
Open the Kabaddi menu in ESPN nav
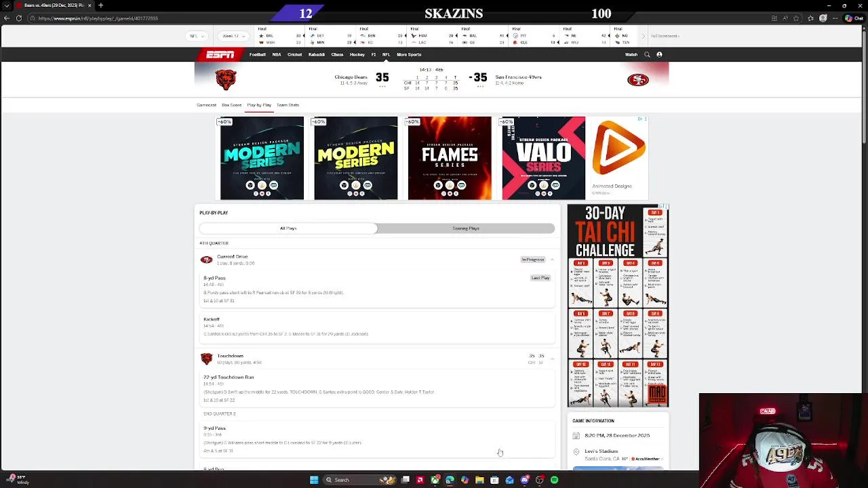(317, 54)
